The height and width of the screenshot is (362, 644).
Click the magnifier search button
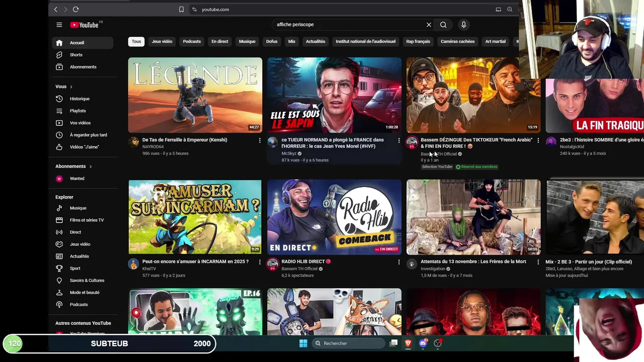coord(443,25)
